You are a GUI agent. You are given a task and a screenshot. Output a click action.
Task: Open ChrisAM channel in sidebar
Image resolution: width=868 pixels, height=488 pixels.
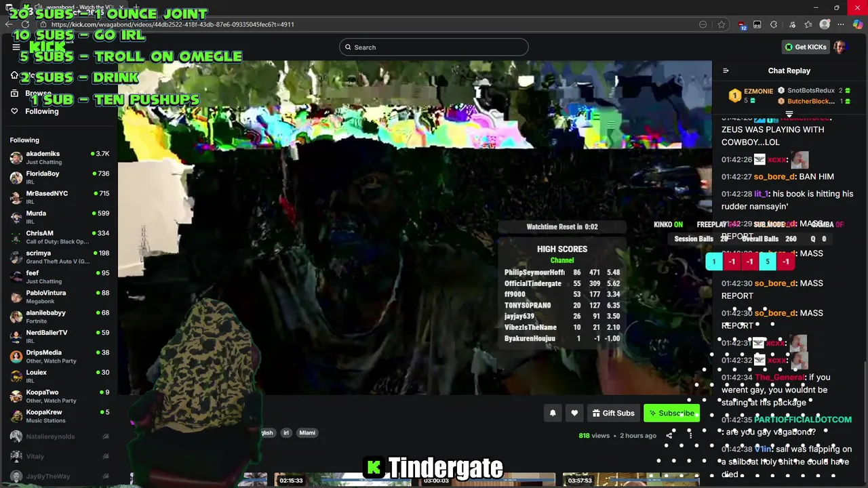click(x=60, y=237)
